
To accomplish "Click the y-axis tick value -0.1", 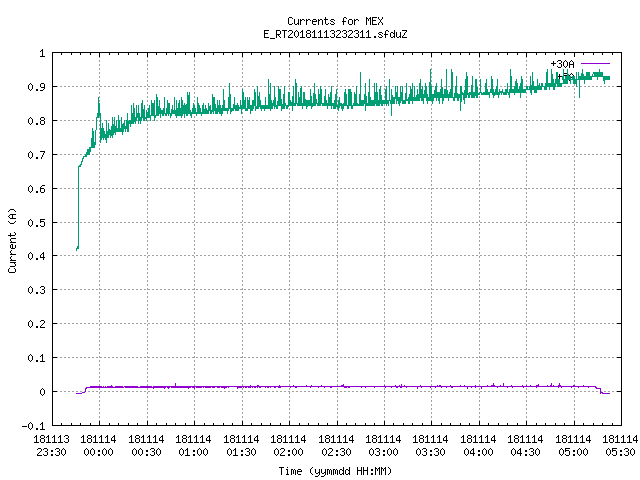I will point(33,426).
